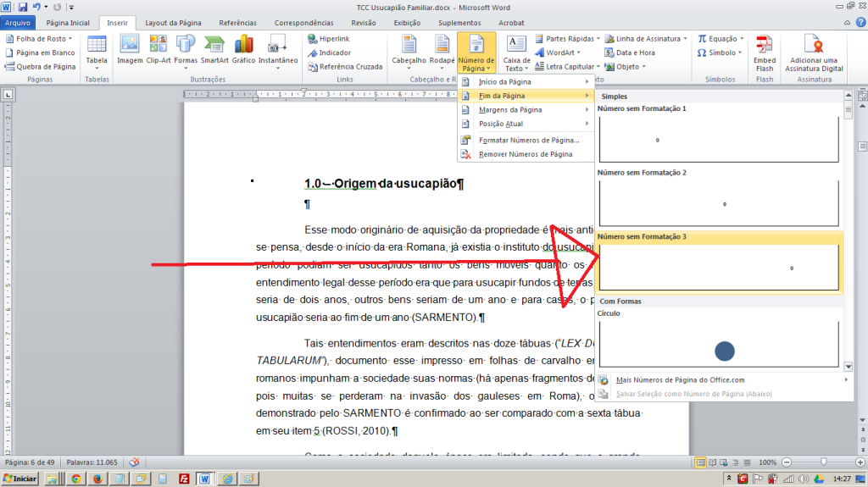Open Formas shapes gallery

point(186,52)
